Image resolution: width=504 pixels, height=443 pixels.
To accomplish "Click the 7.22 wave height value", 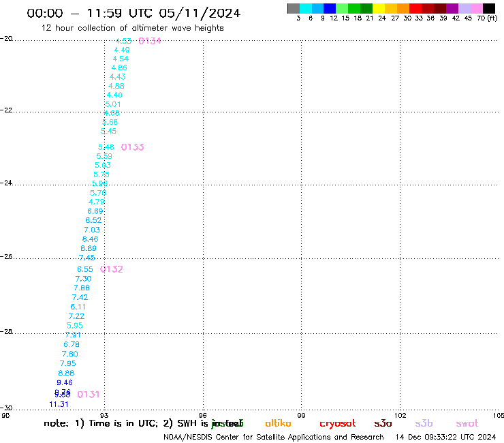I will tap(76, 316).
